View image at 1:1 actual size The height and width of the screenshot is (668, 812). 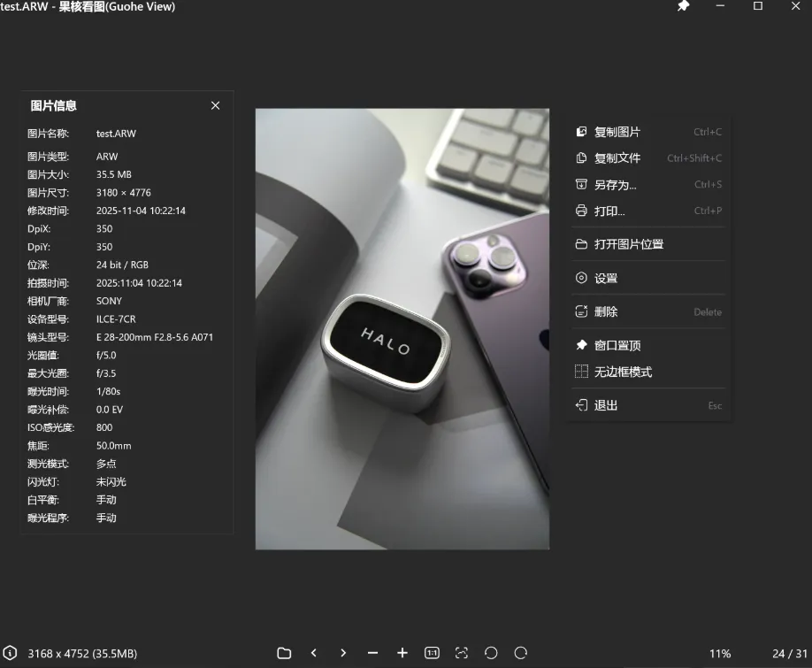coord(432,653)
